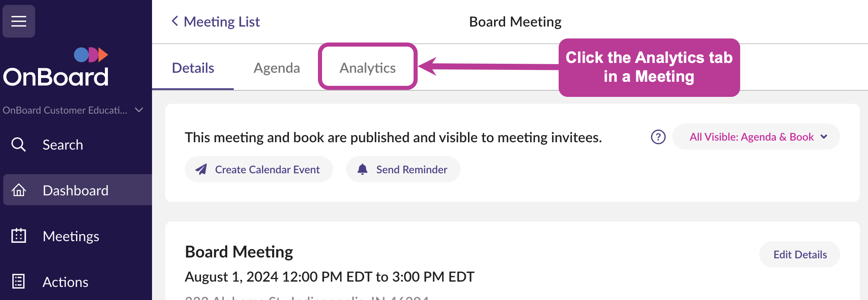Image resolution: width=868 pixels, height=300 pixels.
Task: Click the OnBoard logo
Action: [x=56, y=67]
